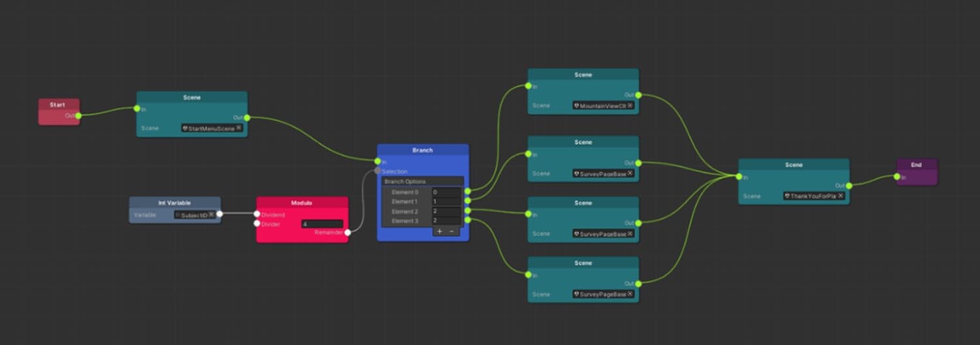Click the Out port of the bottommost SurveyPageBase node
Screen dimensions: 980x345
[x=638, y=284]
